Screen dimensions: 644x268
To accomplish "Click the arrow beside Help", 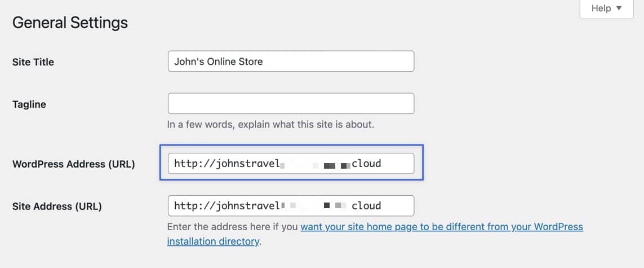I will coord(619,8).
